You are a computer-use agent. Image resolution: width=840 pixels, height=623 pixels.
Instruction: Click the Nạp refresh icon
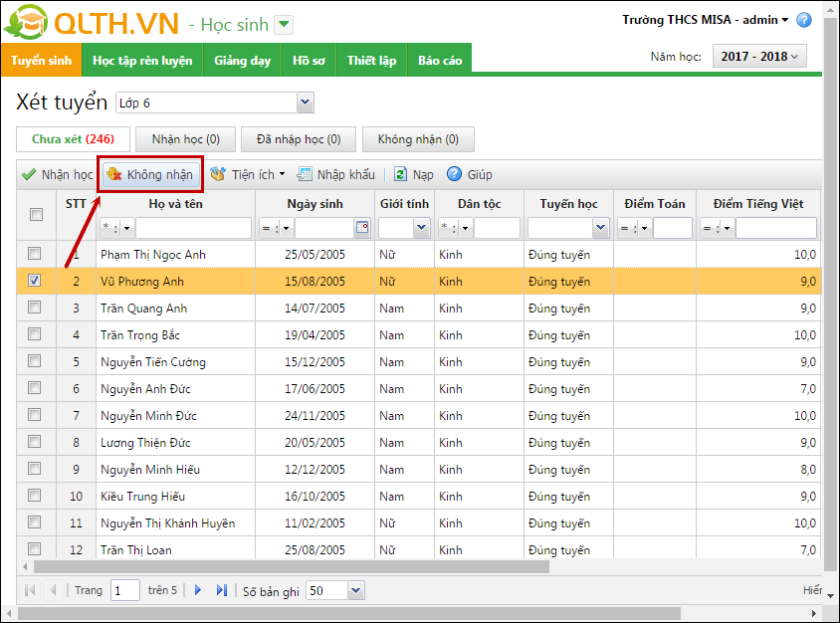click(400, 175)
